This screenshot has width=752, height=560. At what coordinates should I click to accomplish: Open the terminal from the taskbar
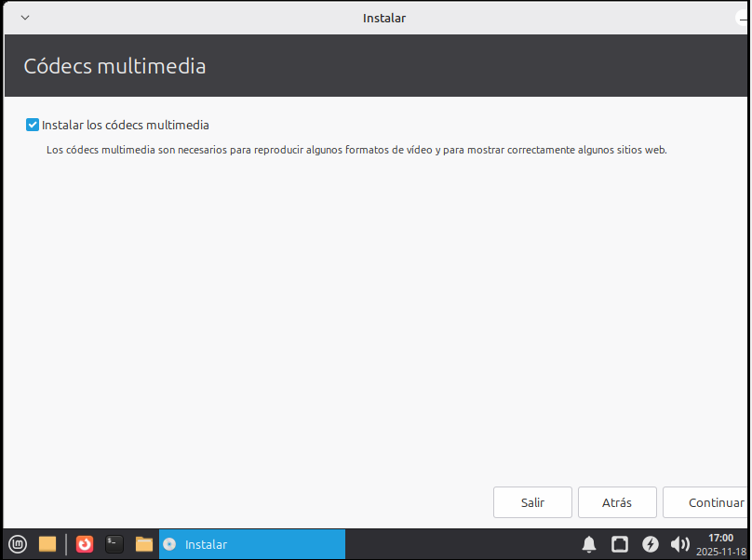coord(114,544)
